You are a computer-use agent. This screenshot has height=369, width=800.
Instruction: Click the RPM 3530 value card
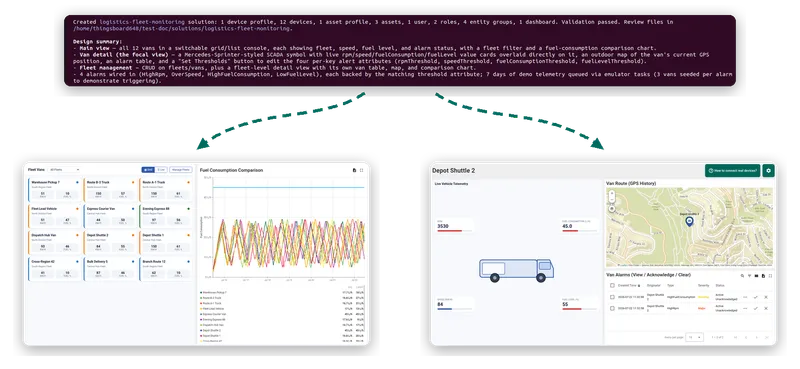[454, 226]
